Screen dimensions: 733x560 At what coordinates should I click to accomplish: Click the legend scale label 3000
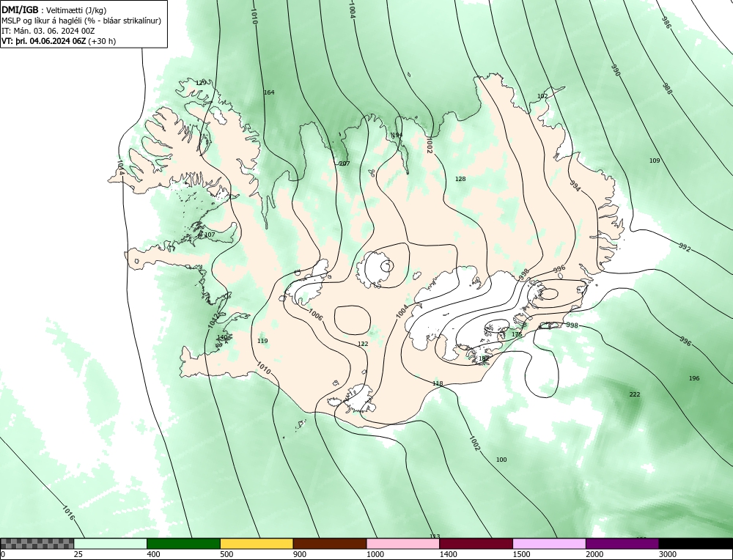point(668,554)
